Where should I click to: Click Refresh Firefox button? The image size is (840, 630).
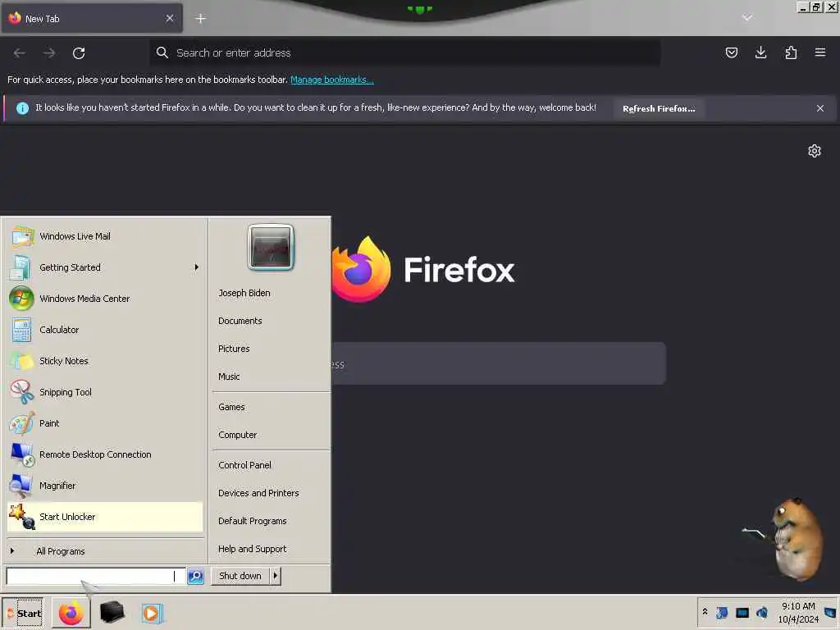(659, 108)
